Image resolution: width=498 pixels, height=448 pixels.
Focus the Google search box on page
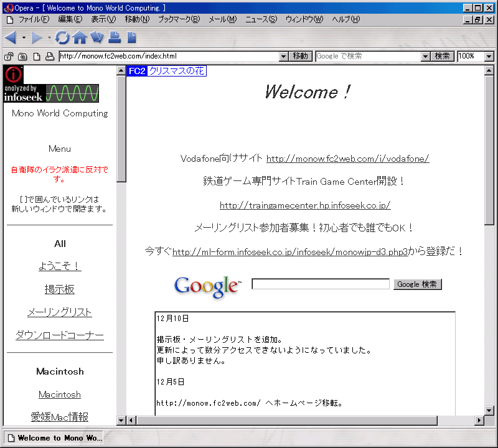pos(321,284)
